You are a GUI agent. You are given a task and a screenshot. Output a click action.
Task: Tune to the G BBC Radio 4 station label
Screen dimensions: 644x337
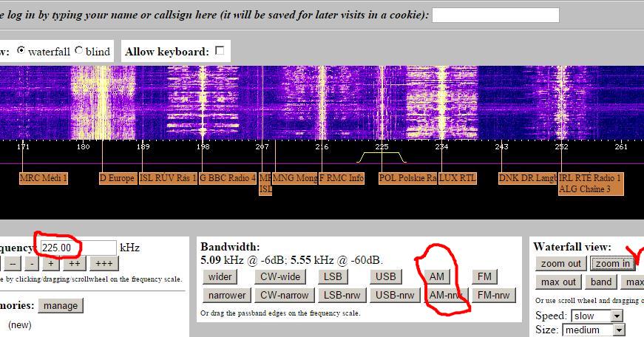point(228,178)
